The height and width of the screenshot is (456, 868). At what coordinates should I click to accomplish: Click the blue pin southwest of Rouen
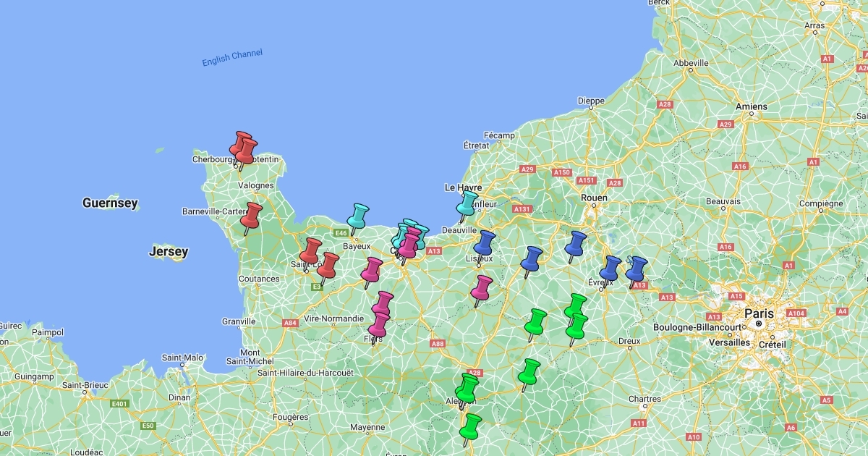(x=576, y=244)
